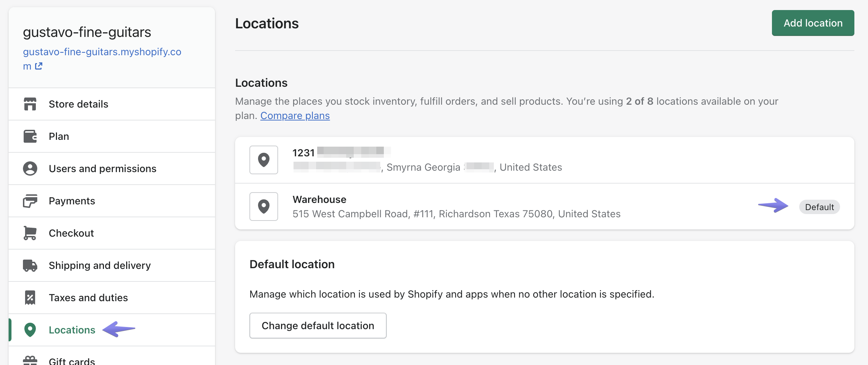Open the gustavo-fine-guitars.myshopify.com store link
The width and height of the screenshot is (868, 365).
[x=102, y=52]
